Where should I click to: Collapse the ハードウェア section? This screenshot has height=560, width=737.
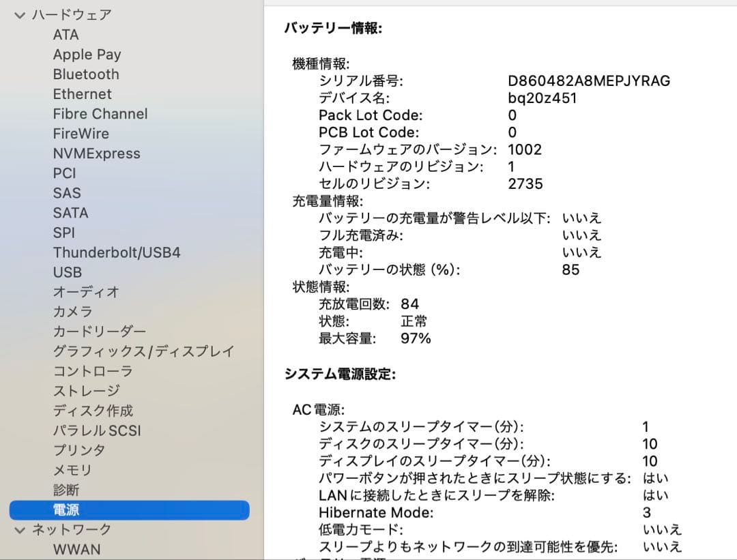(19, 12)
